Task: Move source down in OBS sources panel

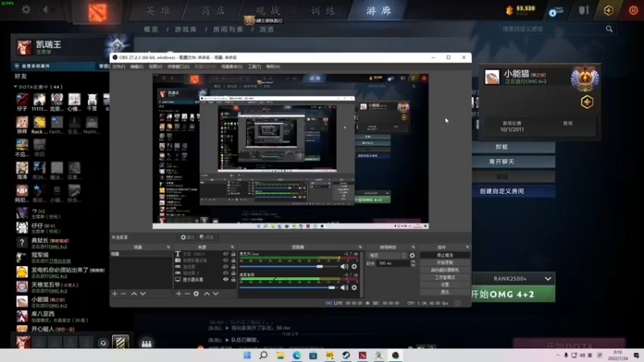Action: point(216,294)
